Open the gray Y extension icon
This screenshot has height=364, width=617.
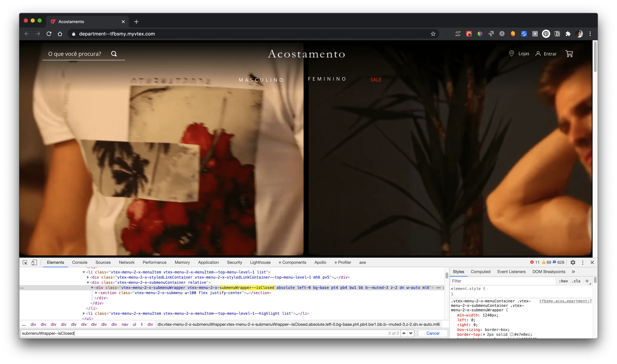(x=535, y=34)
